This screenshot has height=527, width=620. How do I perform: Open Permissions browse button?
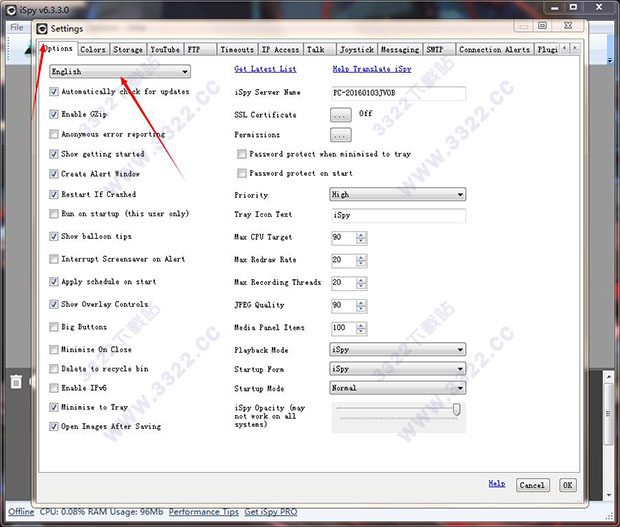[340, 135]
